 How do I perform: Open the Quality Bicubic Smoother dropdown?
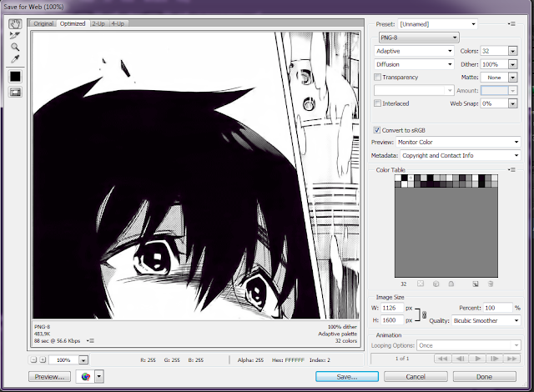pyautogui.click(x=486, y=320)
